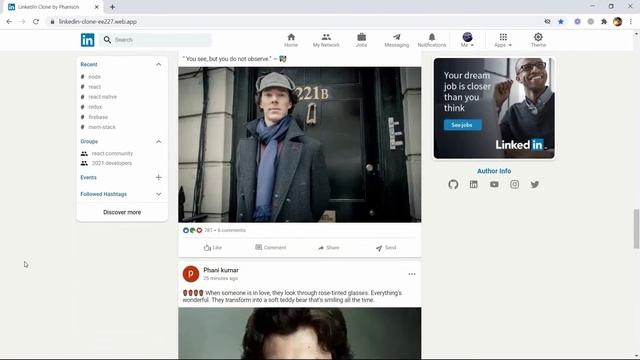Open options menu on Phani kumar post
The height and width of the screenshot is (360, 640).
point(412,274)
